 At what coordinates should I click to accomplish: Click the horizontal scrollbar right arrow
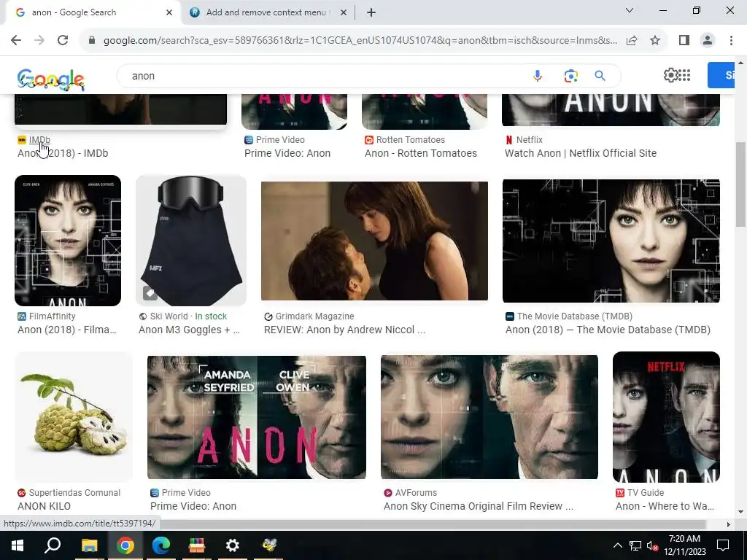[728, 524]
